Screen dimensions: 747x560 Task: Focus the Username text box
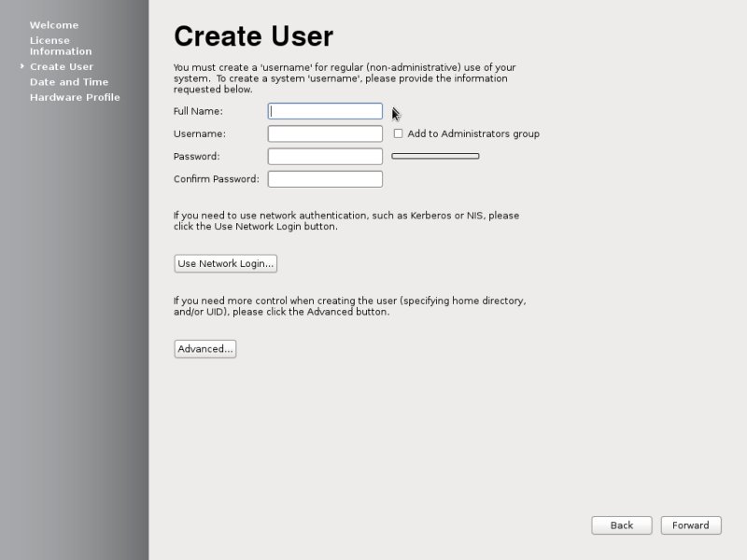(325, 133)
